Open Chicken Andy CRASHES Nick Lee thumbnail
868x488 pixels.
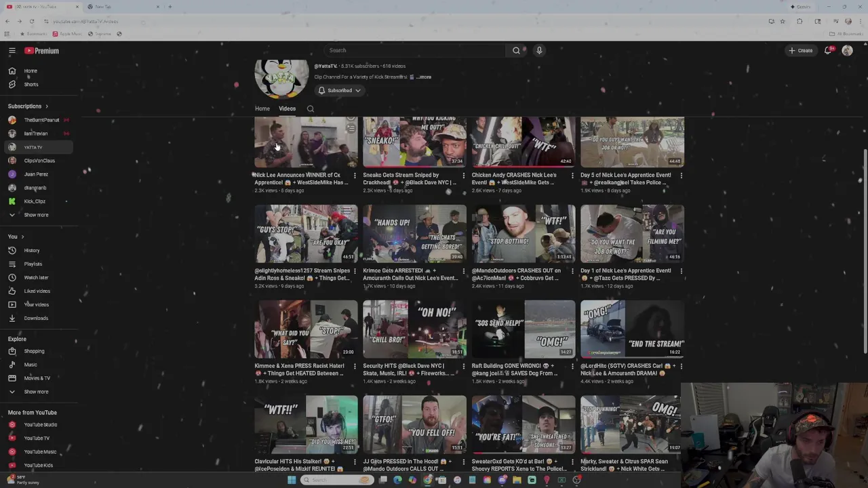524,142
